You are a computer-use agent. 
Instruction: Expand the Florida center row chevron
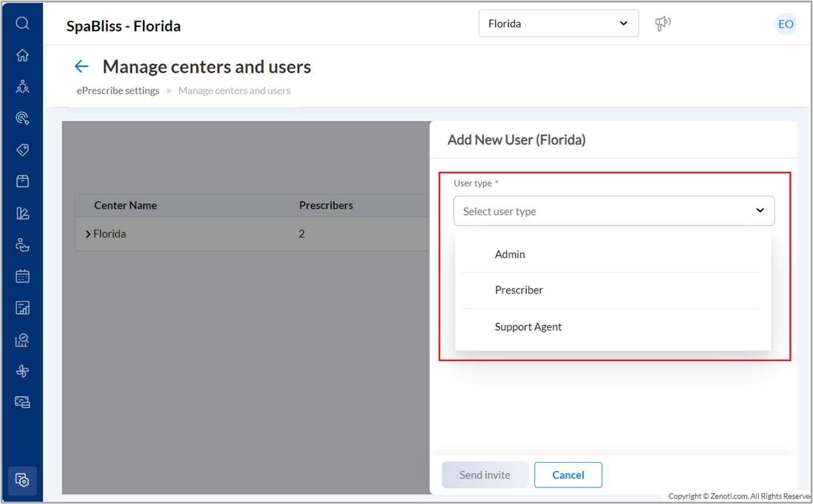[x=88, y=234]
